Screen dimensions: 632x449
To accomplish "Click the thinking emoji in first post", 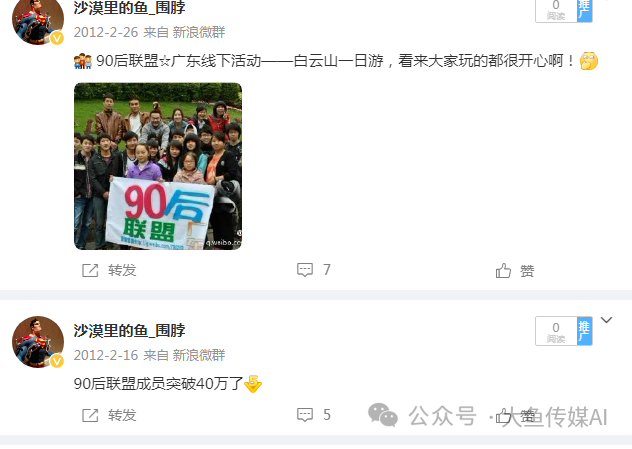I will (x=588, y=61).
